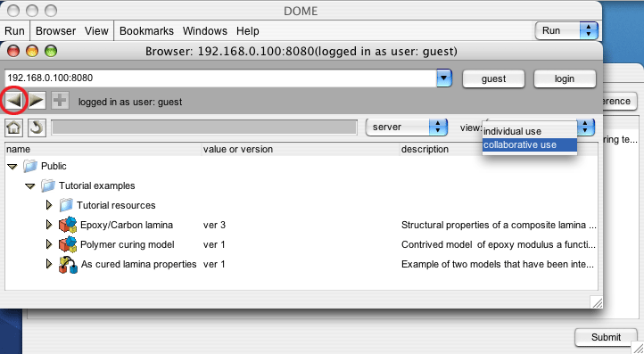Screen dimensions: 644x354
Task: Click 'logged in as user: guest' status text
Action: 130,102
